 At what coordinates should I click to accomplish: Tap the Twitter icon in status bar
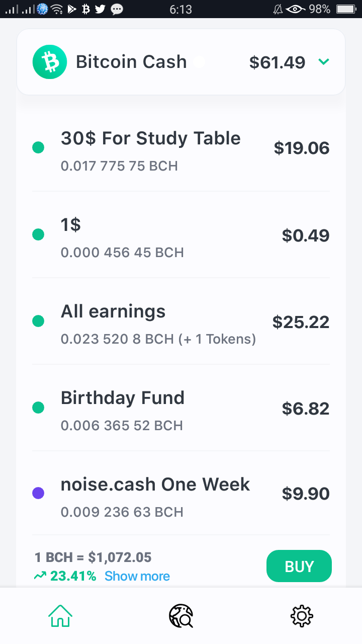click(x=100, y=9)
